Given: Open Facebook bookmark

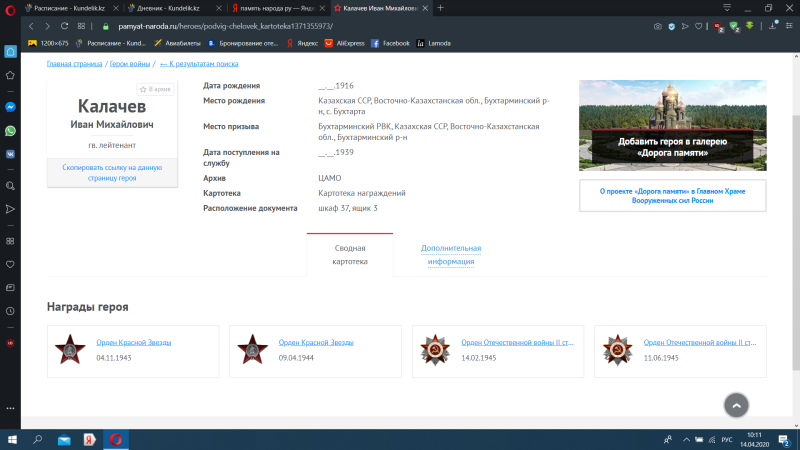Looking at the screenshot, I should 390,43.
